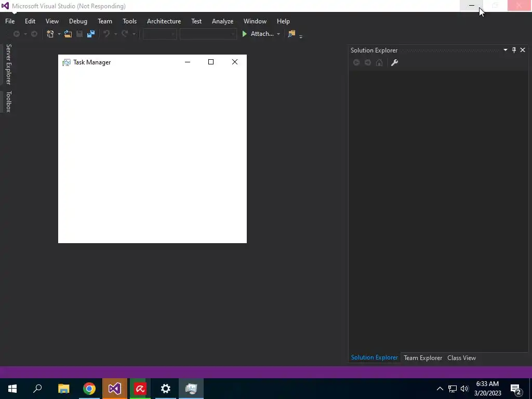Close the Task Manager window
This screenshot has width=532, height=399.
(x=235, y=62)
